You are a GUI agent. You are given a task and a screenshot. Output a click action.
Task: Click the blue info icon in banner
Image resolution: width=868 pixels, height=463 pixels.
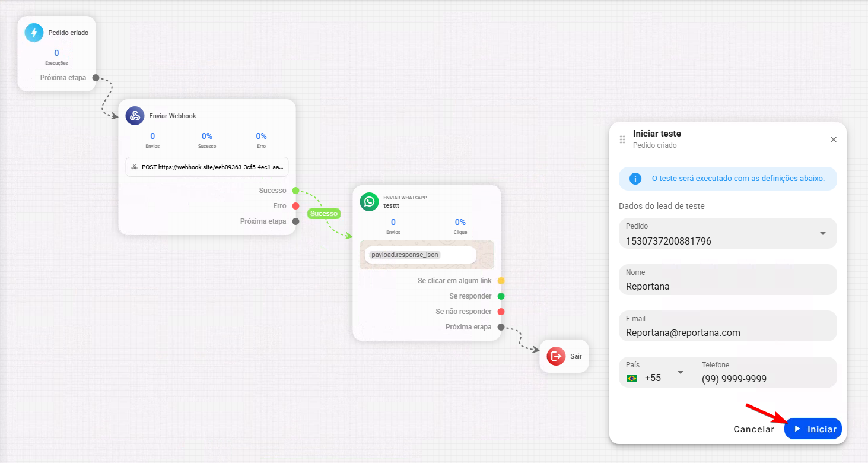(x=635, y=179)
